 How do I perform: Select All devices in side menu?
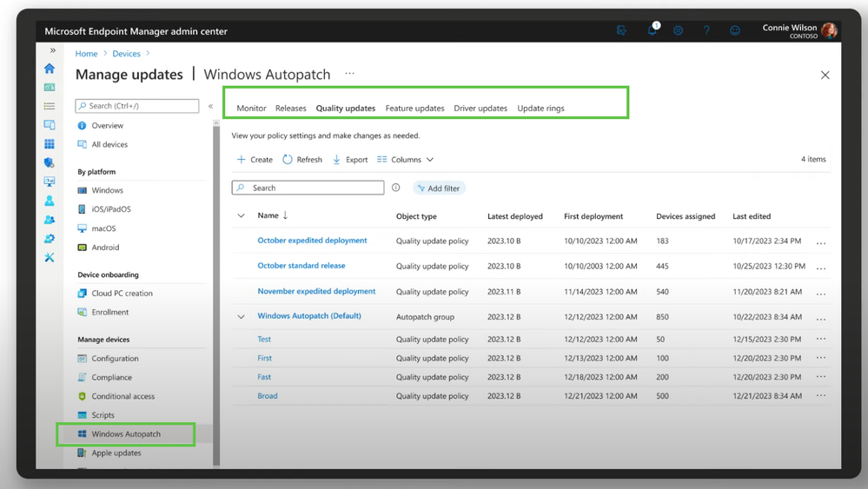tap(109, 144)
